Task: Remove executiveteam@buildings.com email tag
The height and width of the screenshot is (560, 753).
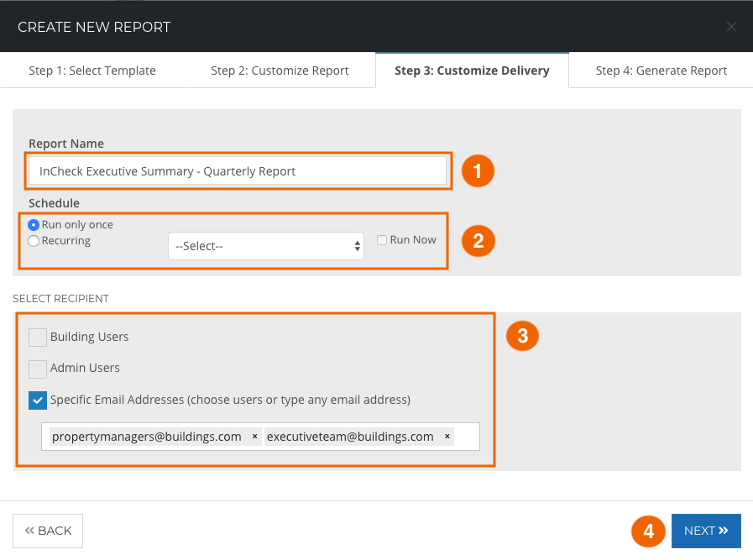Action: point(447,436)
